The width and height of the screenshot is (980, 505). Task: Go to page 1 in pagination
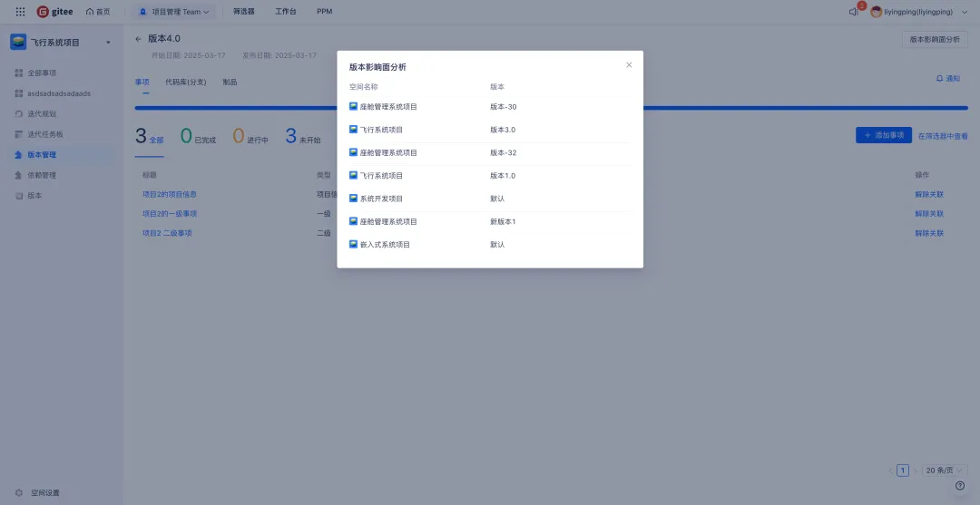click(903, 471)
